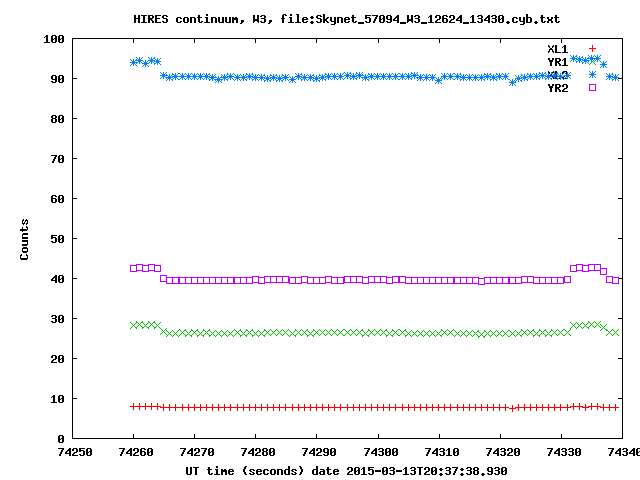Viewport: 640px width, 480px height.
Task: Click the plot title text
Action: pyautogui.click(x=347, y=19)
